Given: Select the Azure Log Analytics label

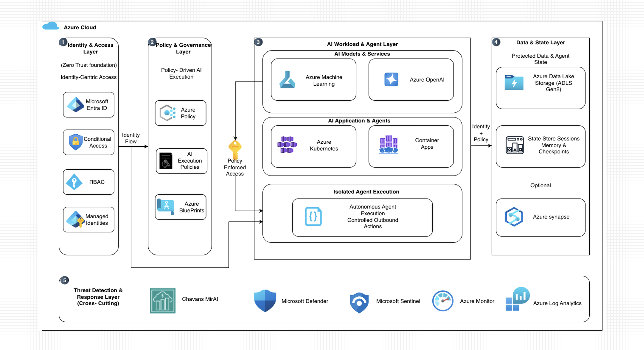Looking at the screenshot, I should point(557,303).
